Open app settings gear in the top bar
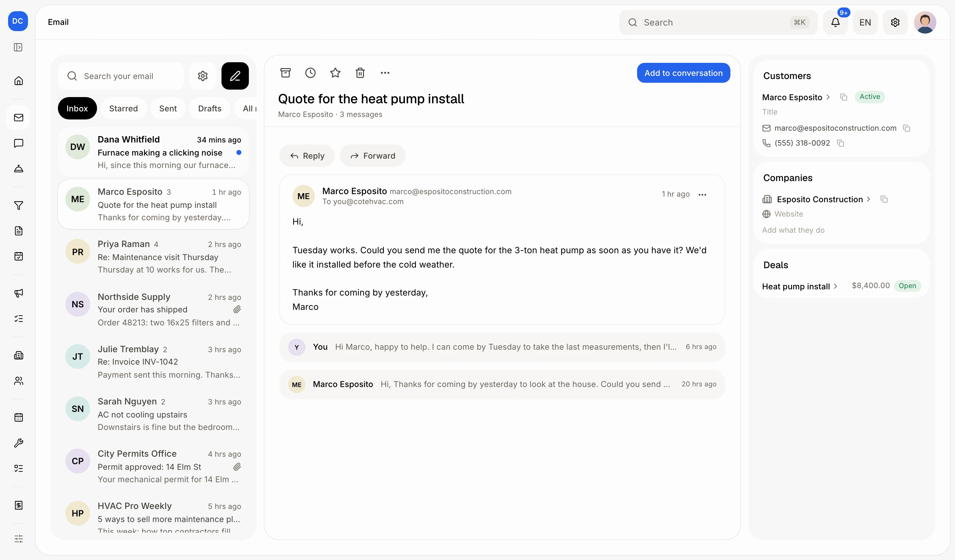Viewport: 955px width, 560px height. point(895,22)
